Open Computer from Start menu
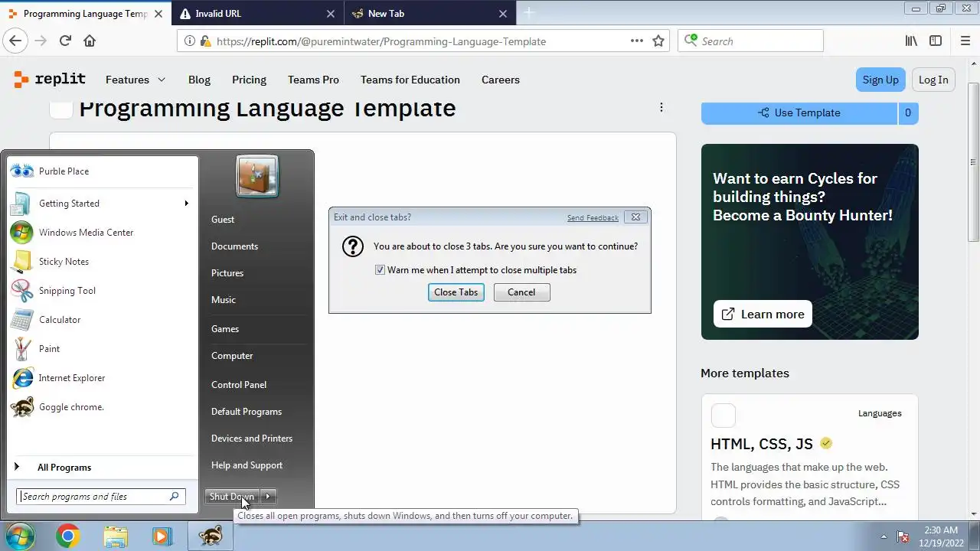Viewport: 980px width, 551px height. (232, 356)
